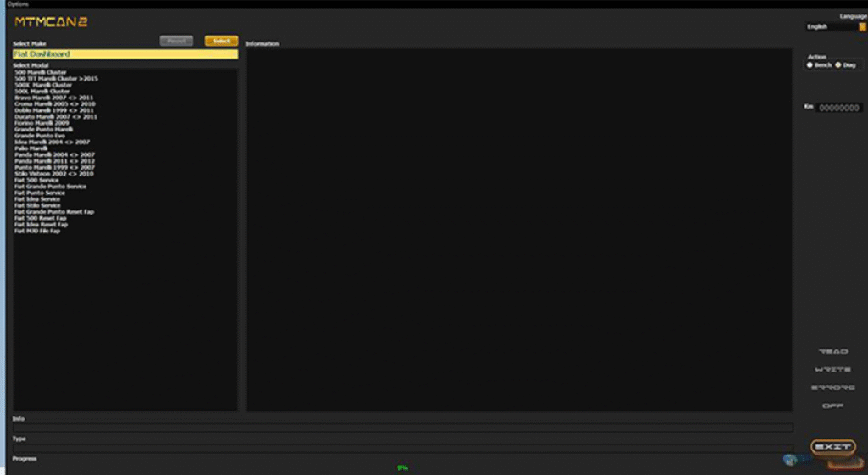
Task: Click the Info text field
Action: 403,428
